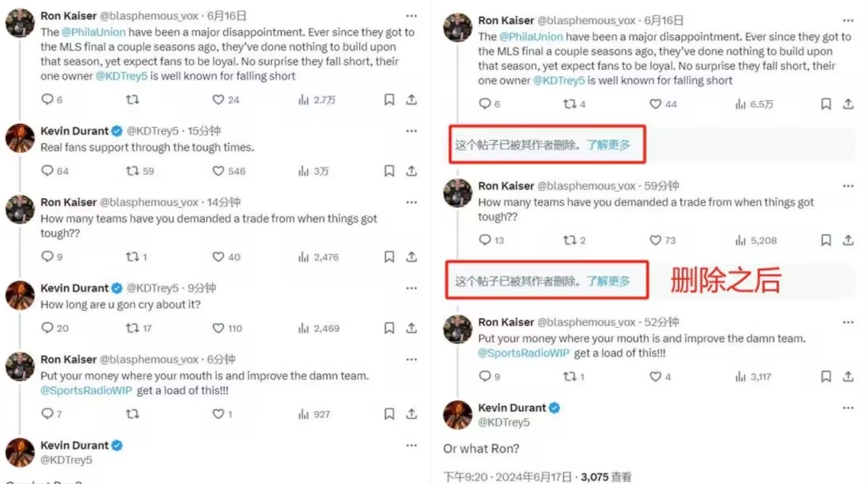Open more options on left Kevin Durant 'Real fans' tweet
Image resolution: width=868 pixels, height=484 pixels.
(411, 131)
